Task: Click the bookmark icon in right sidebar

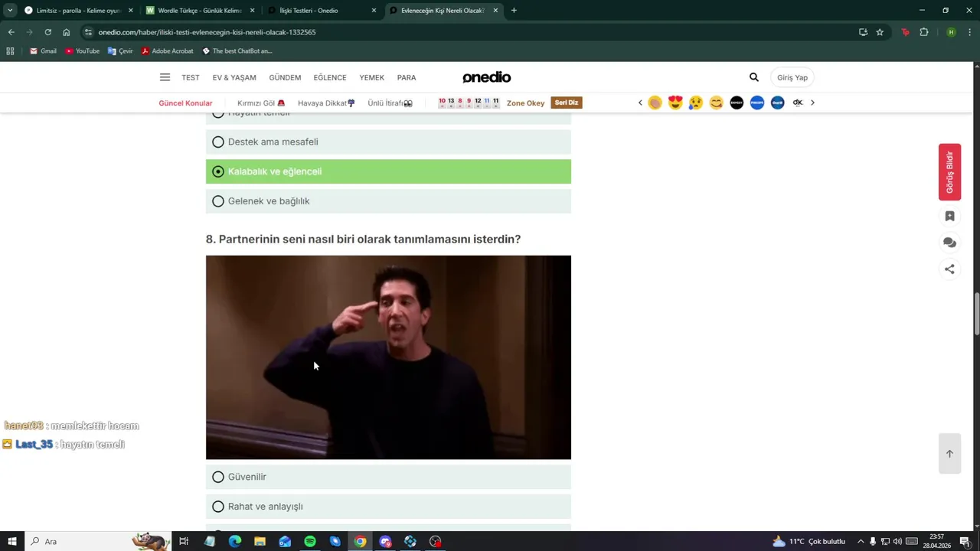Action: [x=949, y=217]
